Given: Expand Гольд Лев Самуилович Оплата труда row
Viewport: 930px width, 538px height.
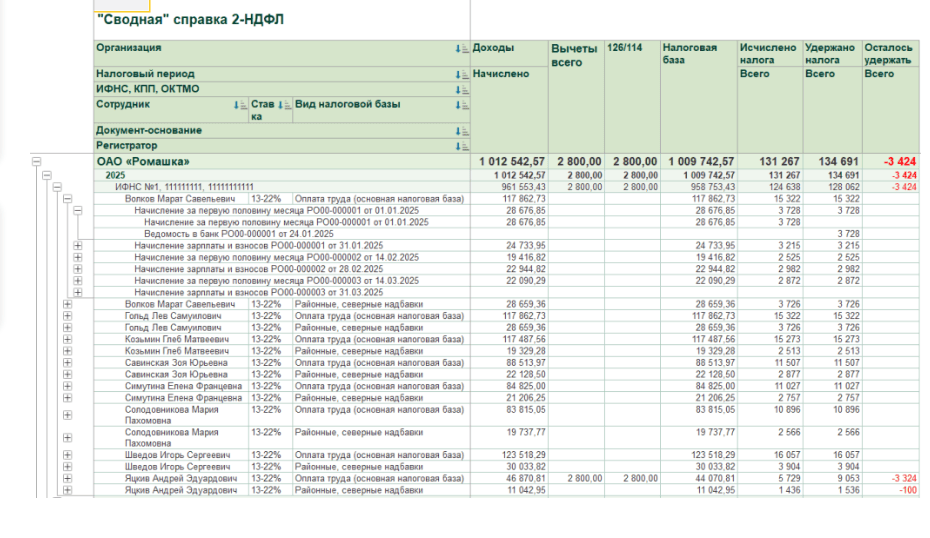Looking at the screenshot, I should tap(67, 316).
